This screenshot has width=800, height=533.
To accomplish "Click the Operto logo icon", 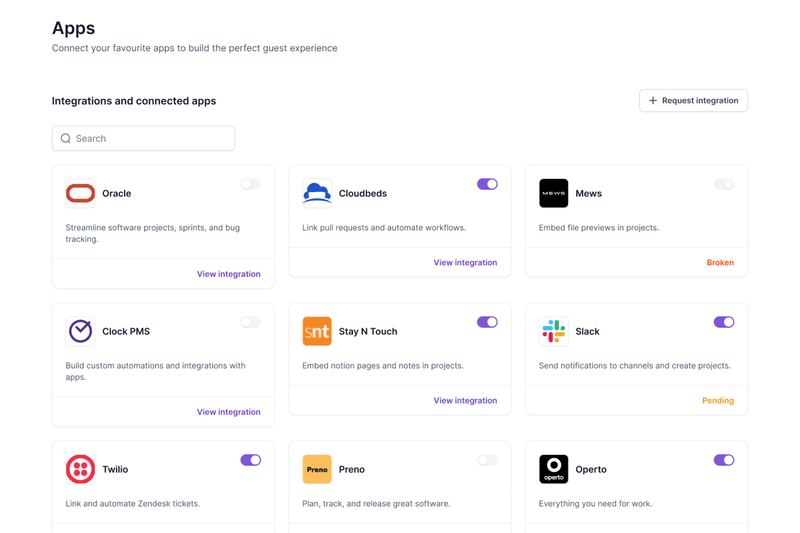I will (x=553, y=469).
